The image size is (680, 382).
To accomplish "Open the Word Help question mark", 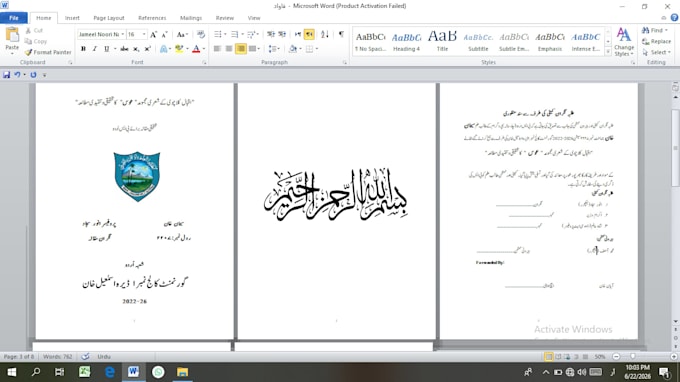I will 674,18.
